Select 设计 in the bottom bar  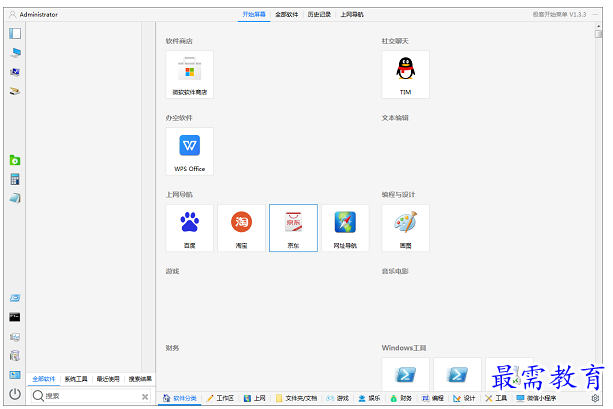(x=464, y=398)
